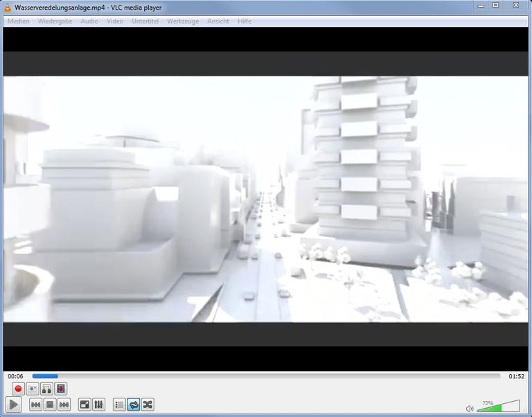Activate the A-B loop button
Image resolution: width=532 pixels, height=417 pixels.
point(47,389)
